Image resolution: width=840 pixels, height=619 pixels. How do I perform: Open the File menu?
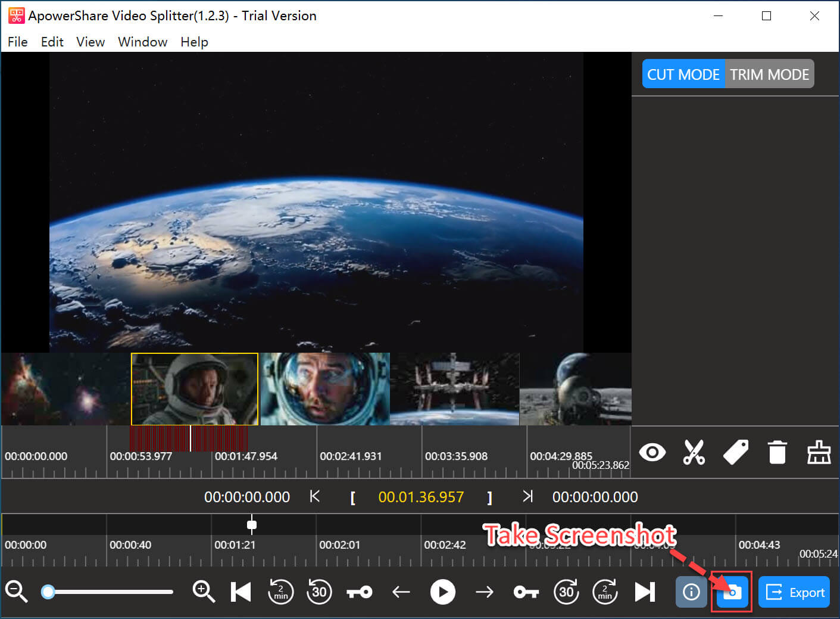pyautogui.click(x=18, y=42)
